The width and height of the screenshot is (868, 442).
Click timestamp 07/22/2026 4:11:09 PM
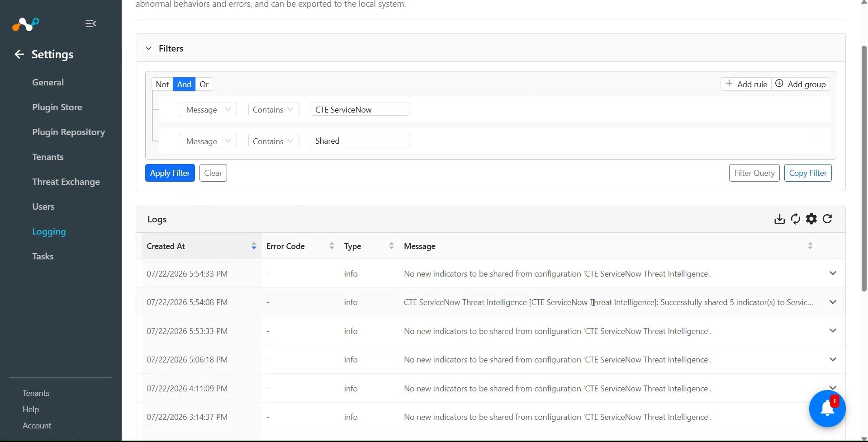coord(187,389)
